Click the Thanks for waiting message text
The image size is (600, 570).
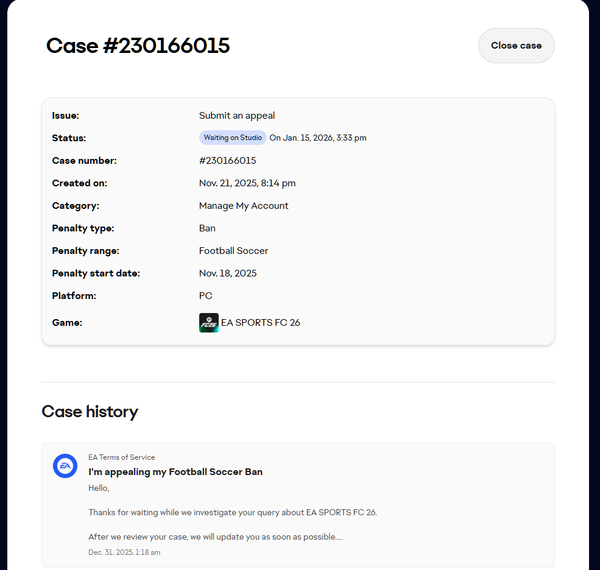[232, 512]
